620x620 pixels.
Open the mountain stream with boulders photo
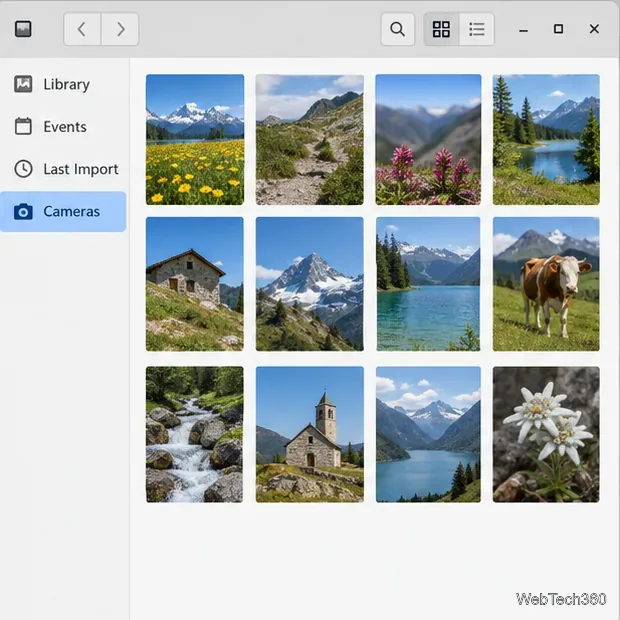[195, 434]
